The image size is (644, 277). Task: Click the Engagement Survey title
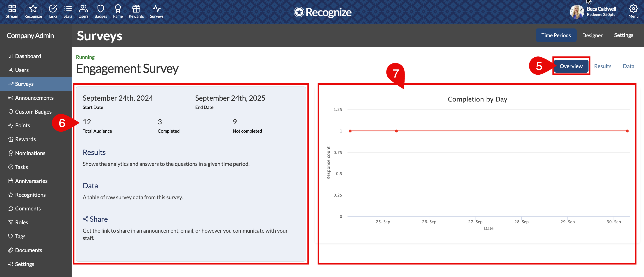click(x=127, y=68)
